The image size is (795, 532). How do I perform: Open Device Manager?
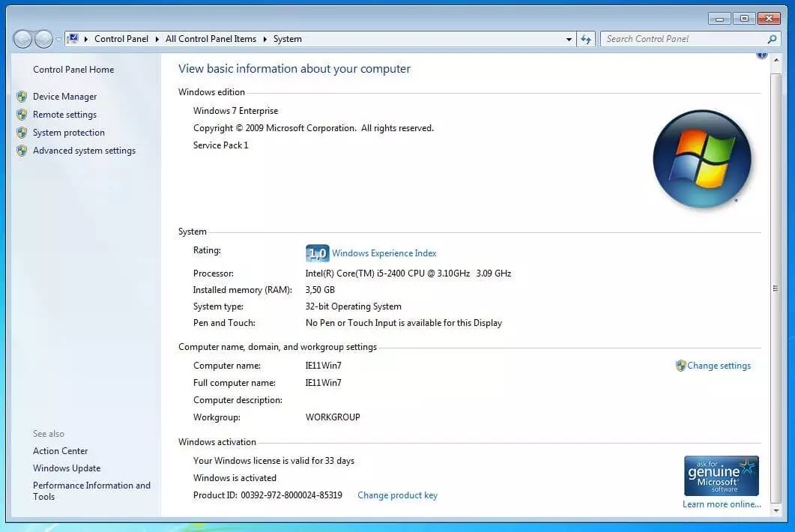click(x=65, y=97)
